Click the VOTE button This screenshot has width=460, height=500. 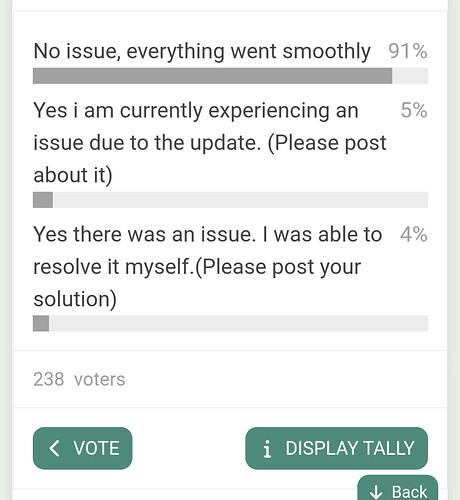(82, 448)
